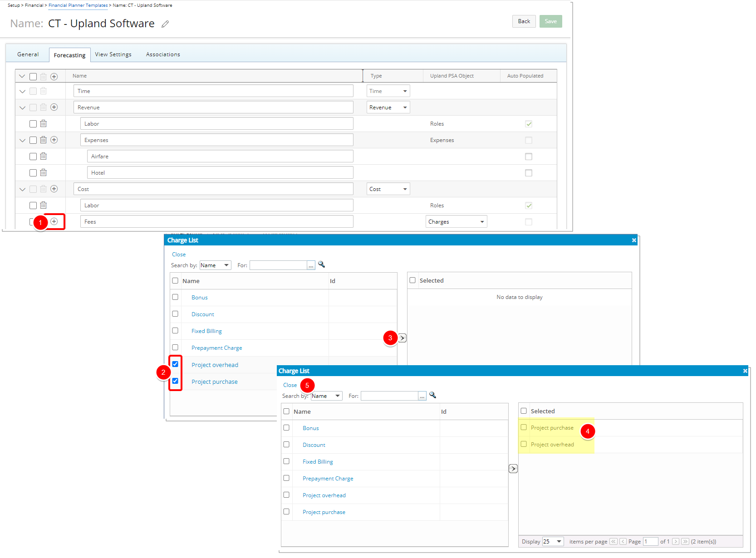Viewport: 756px width, 558px height.
Task: Open the Time type dropdown
Action: pos(388,91)
